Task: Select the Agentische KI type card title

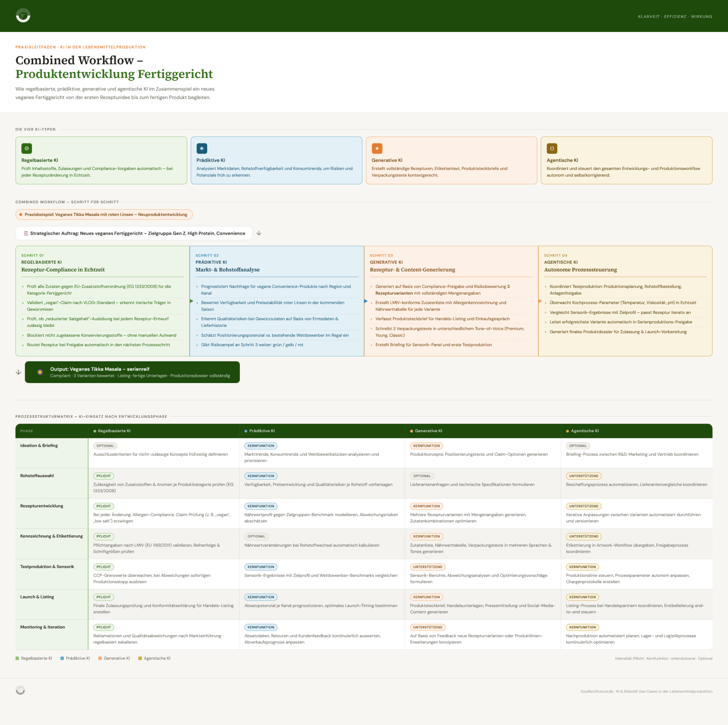Action: click(562, 160)
